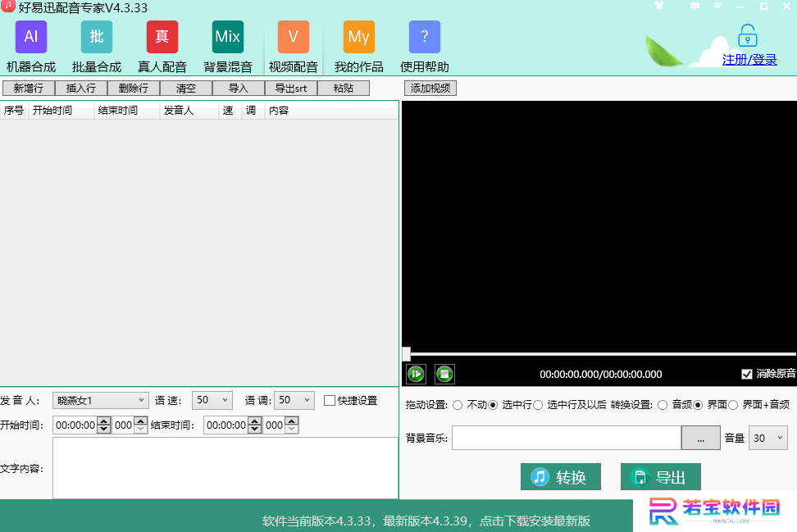This screenshot has height=532, width=797.
Task: Click the 序号 column header
Action: pyautogui.click(x=14, y=111)
